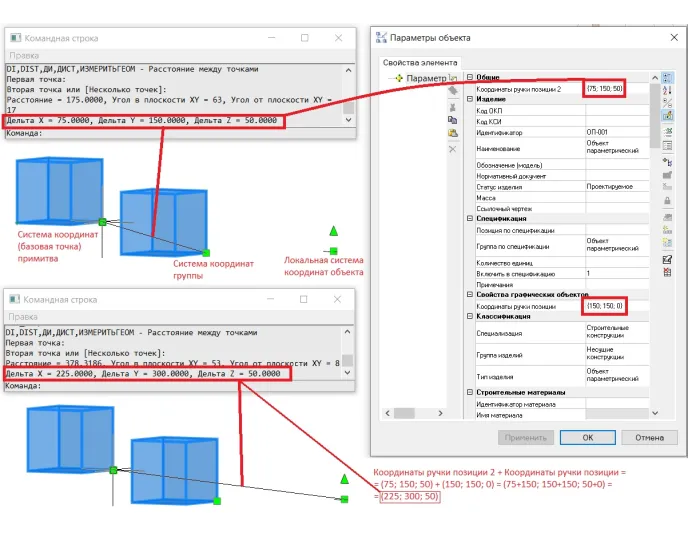The width and height of the screenshot is (688, 537).
Task: Click the tree panel scroll-right arrow
Action: coord(441,413)
